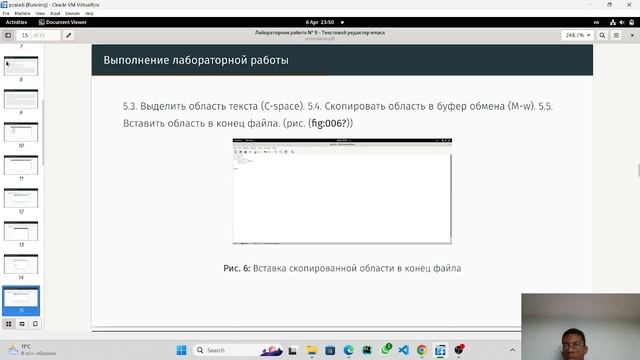Switch sidebar to thumbnails grid view

click(9, 324)
